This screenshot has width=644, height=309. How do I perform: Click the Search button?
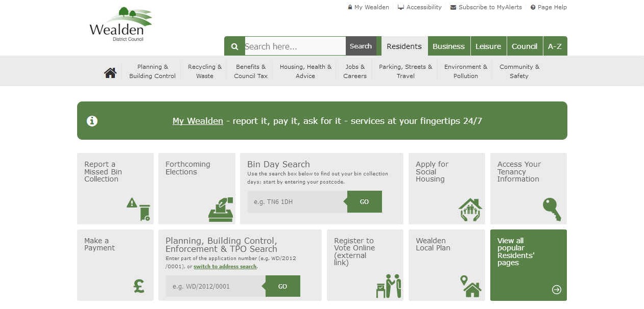pos(361,46)
